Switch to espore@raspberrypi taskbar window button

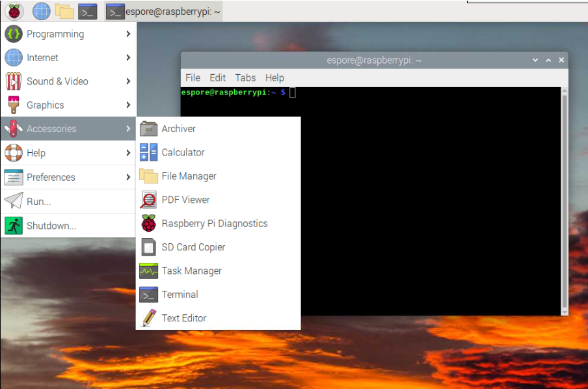(163, 12)
